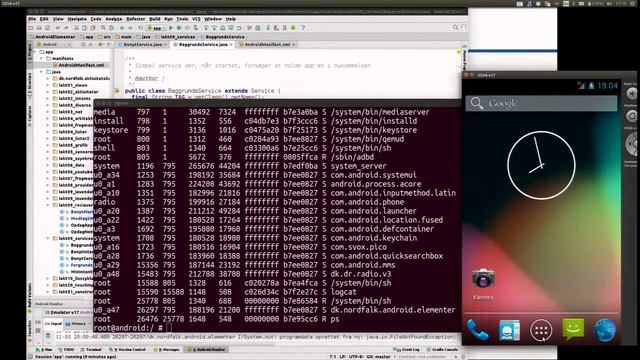Viewport: 640px width, 360px height.
Task: Click the Run app green play icon
Action: 171,28
